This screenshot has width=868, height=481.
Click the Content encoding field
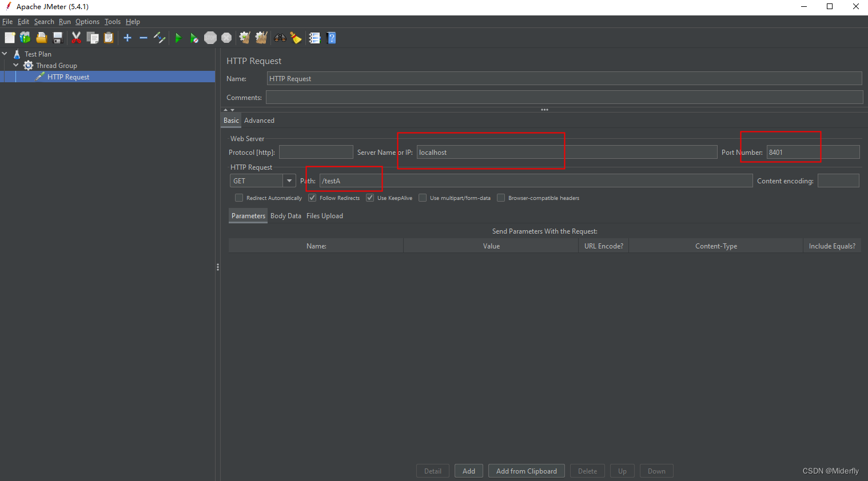click(x=838, y=181)
